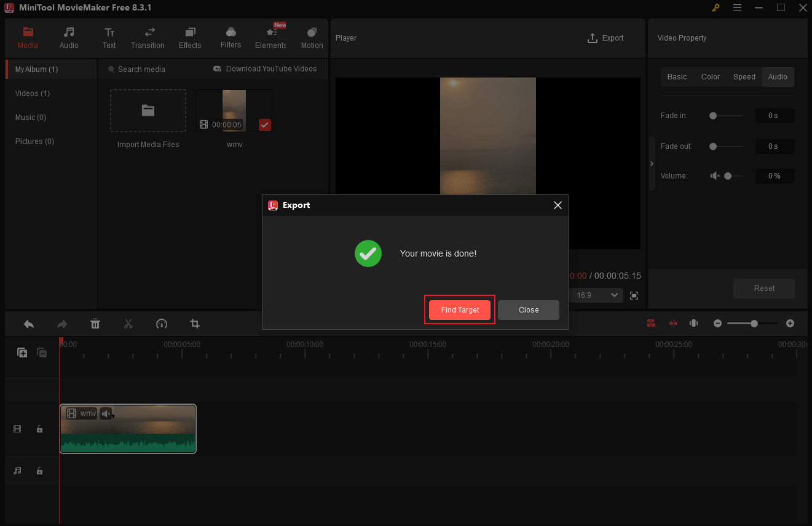The image size is (812, 526).
Task: Select the Effects panel
Action: pyautogui.click(x=189, y=37)
